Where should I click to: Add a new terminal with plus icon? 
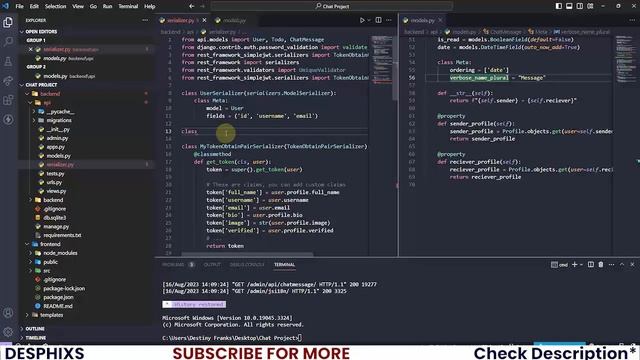pos(574,264)
